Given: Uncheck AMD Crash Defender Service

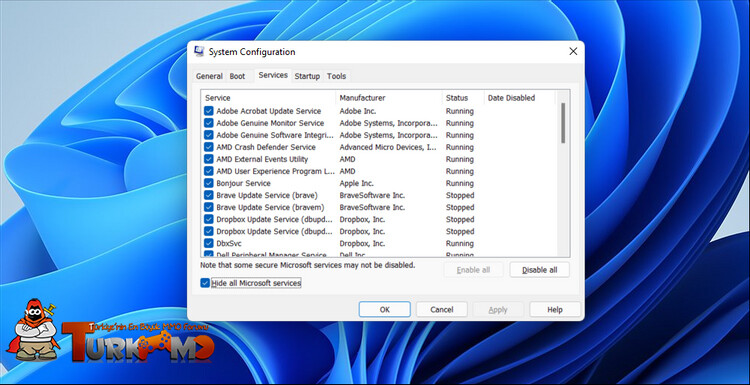Looking at the screenshot, I should (x=209, y=147).
